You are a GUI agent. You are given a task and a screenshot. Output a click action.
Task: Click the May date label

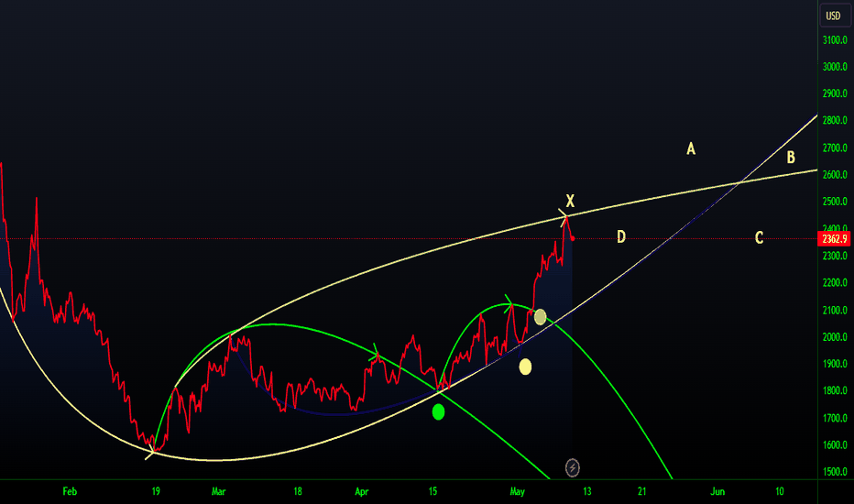pos(517,491)
